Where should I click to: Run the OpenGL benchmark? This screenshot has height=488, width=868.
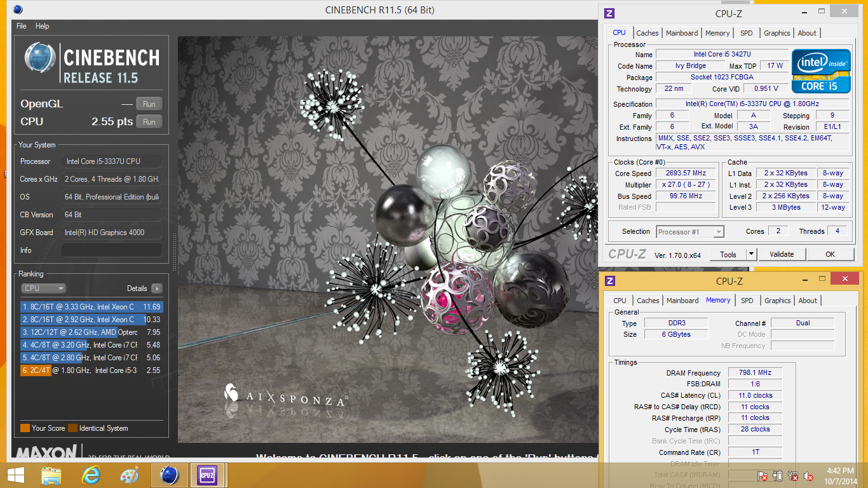(x=149, y=104)
